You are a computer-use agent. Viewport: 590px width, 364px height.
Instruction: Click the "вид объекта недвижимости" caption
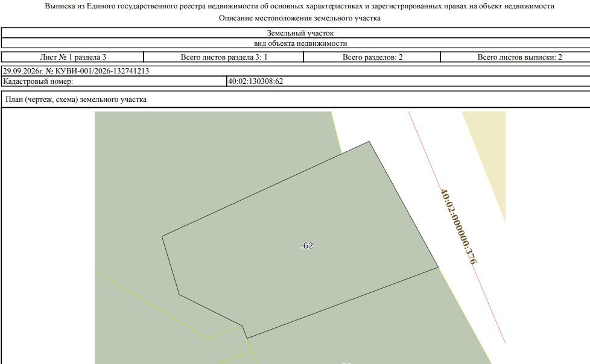pyautogui.click(x=300, y=43)
